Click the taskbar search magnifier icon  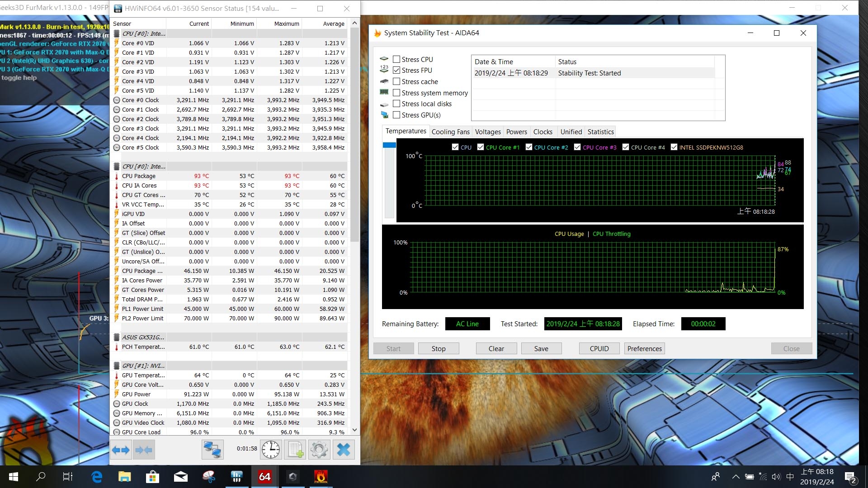(41, 477)
